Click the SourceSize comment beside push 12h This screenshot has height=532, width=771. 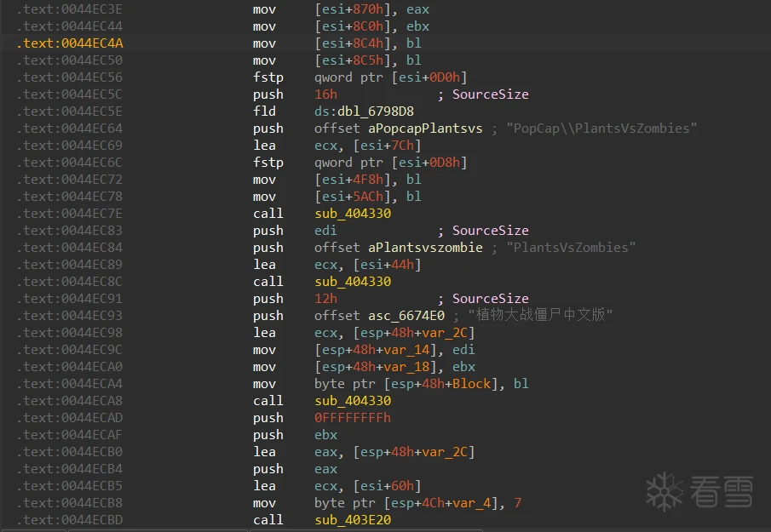click(x=490, y=299)
